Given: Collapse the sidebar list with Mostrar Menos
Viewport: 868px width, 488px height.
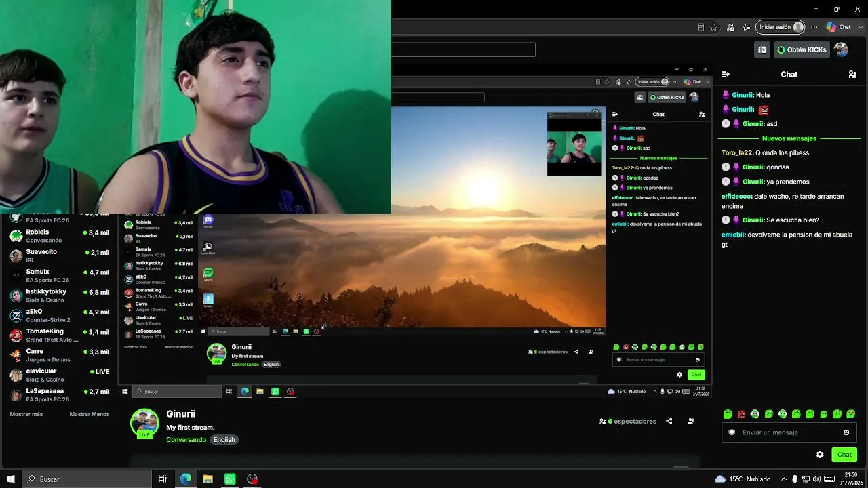Looking at the screenshot, I should [x=90, y=414].
